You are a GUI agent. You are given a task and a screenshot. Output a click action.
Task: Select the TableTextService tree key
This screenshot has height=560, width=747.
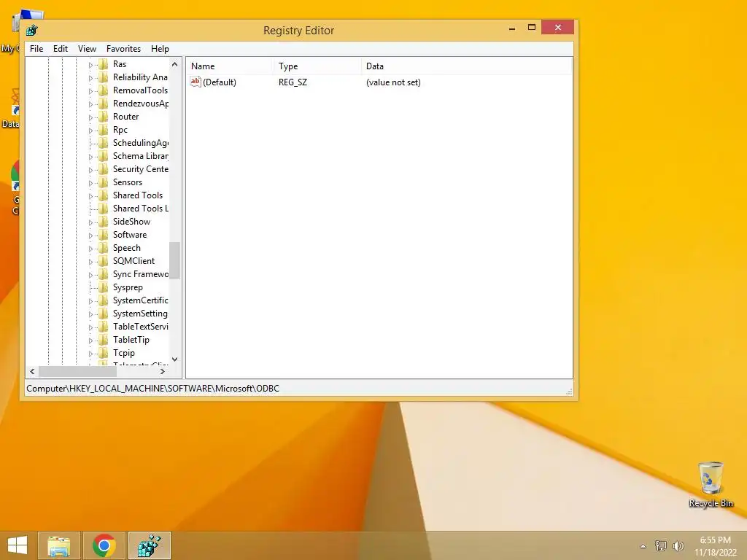tap(141, 327)
